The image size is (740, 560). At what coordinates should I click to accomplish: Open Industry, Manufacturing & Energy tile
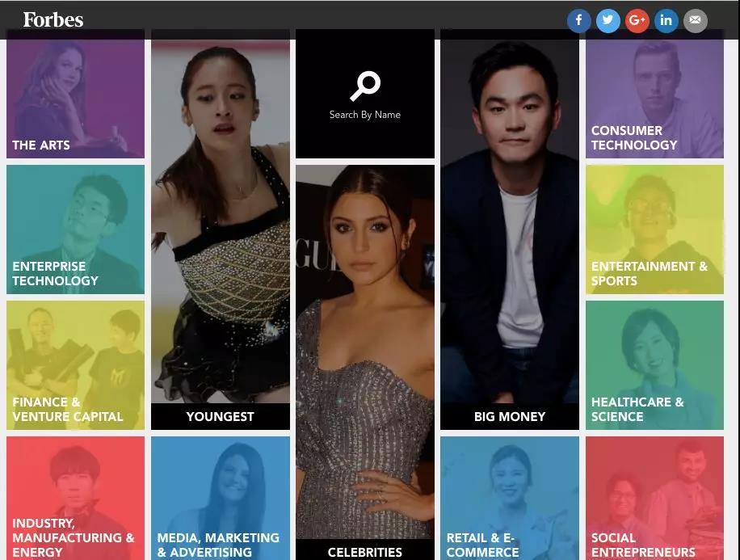(x=75, y=498)
